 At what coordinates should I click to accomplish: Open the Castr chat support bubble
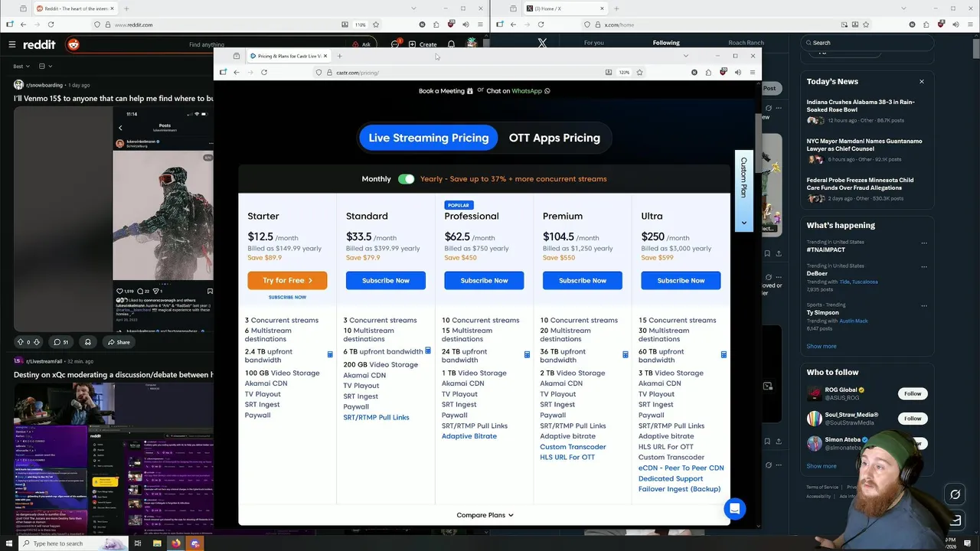(734, 509)
